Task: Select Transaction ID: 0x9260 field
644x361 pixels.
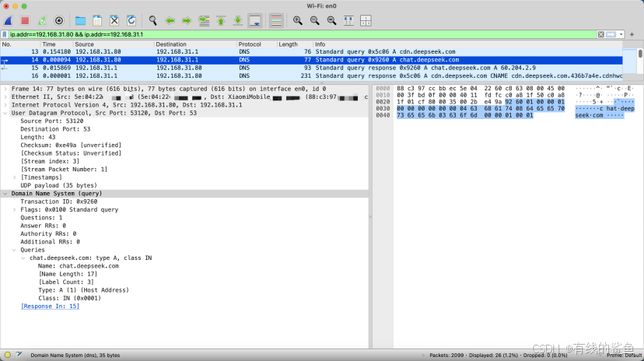Action: 59,202
